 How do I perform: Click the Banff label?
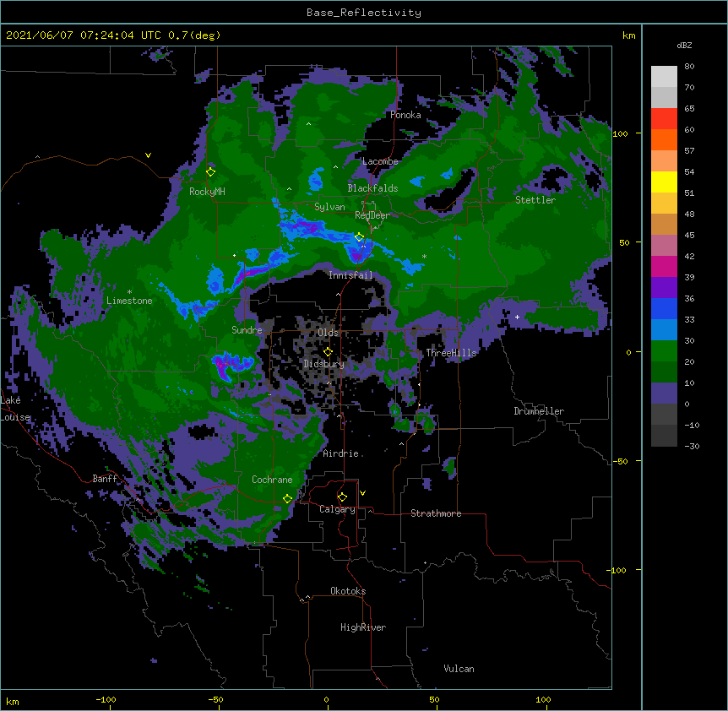tap(105, 479)
